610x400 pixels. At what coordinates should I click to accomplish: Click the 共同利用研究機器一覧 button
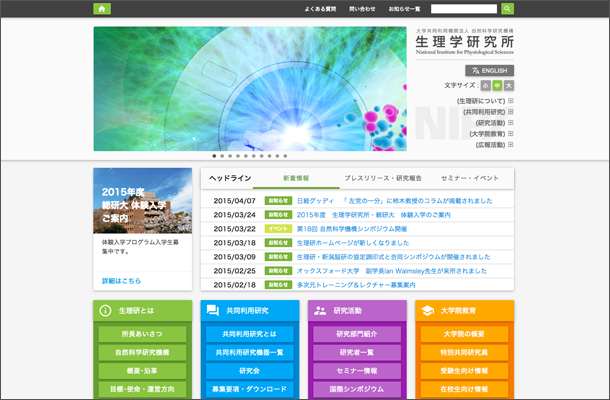click(250, 353)
